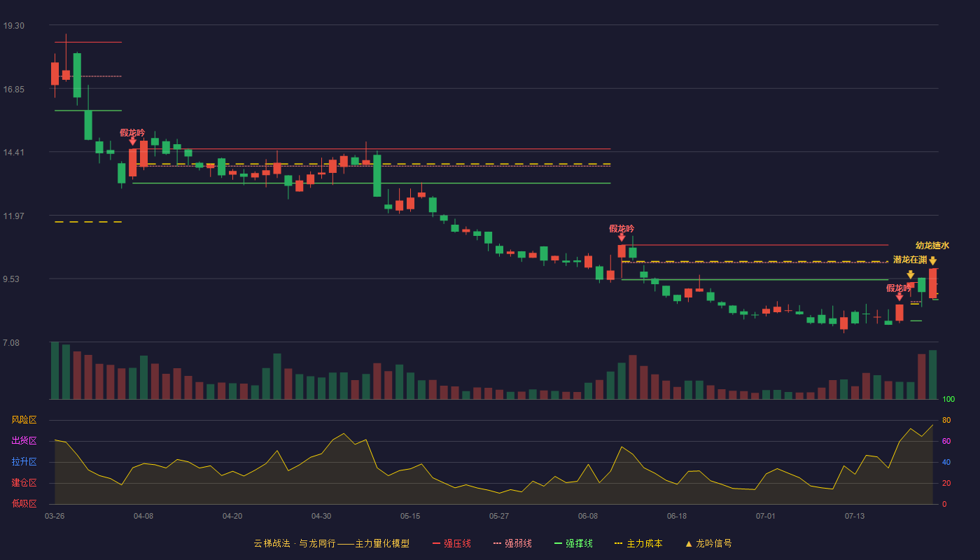The height and width of the screenshot is (560, 980).
Task: Click the 建仓区 zone label
Action: pos(24,483)
